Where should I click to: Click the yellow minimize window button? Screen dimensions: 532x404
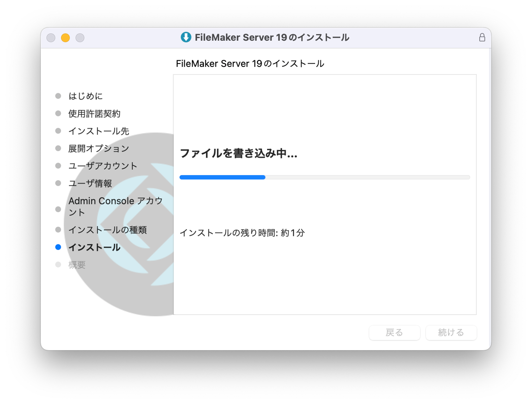coord(65,38)
